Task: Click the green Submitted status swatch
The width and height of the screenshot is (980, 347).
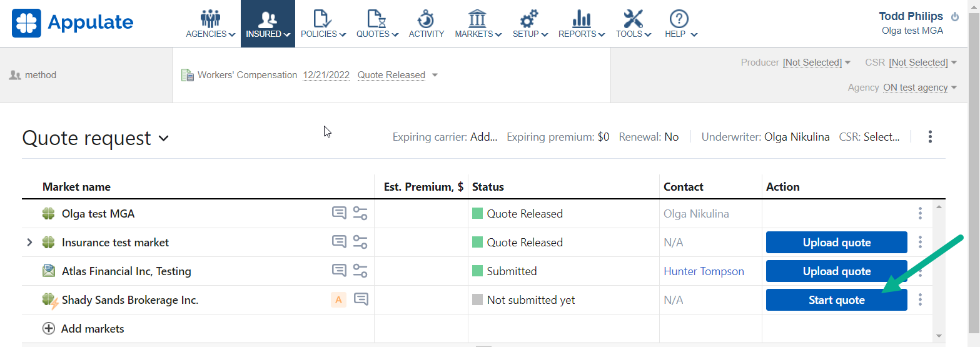Action: 477,271
